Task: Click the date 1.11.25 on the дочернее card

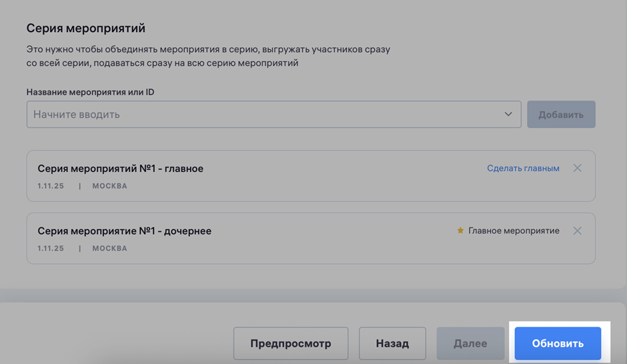Action: coord(51,249)
